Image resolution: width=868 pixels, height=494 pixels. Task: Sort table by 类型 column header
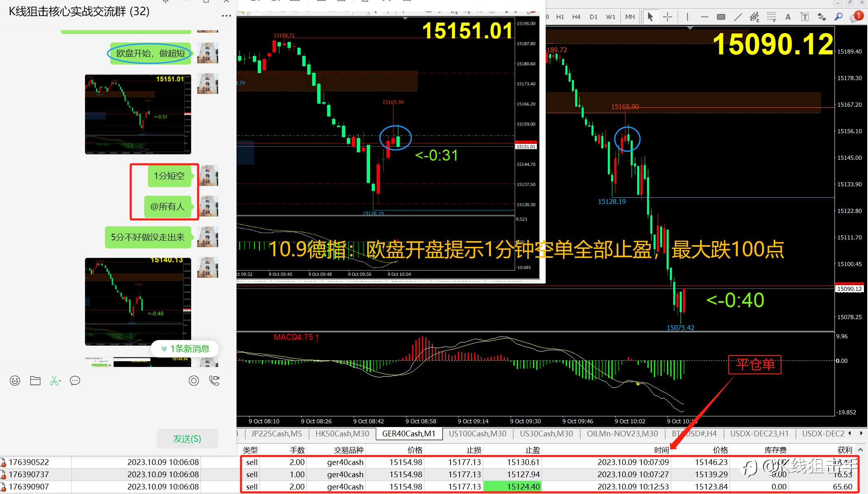pos(250,450)
